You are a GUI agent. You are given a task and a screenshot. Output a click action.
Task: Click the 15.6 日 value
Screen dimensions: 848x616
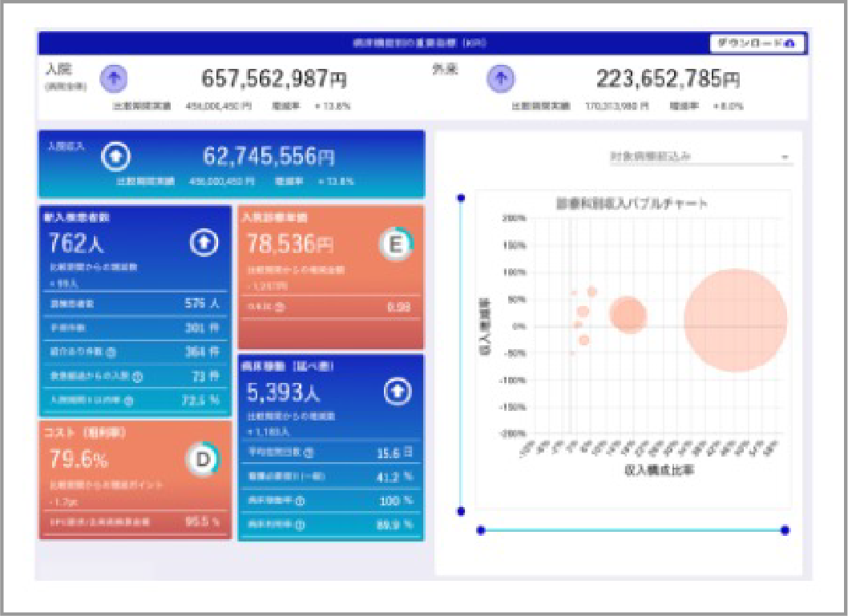point(395,453)
